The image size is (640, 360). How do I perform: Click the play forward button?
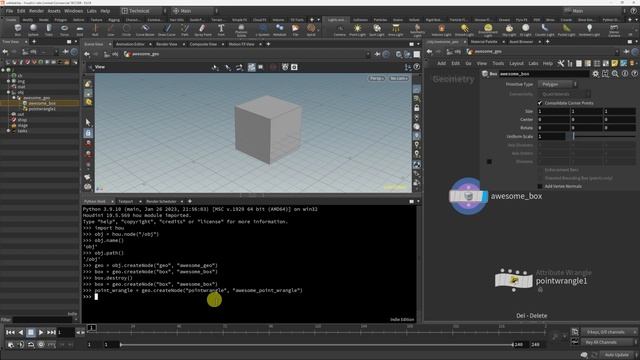(x=41, y=333)
